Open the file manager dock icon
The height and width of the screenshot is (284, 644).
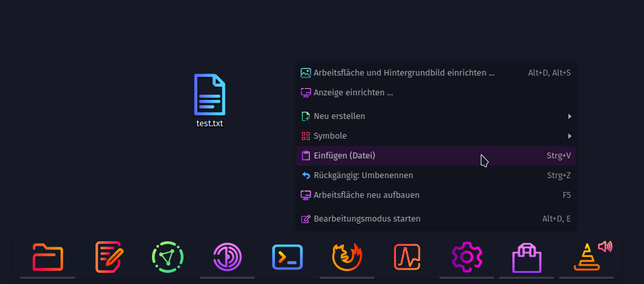[47, 257]
